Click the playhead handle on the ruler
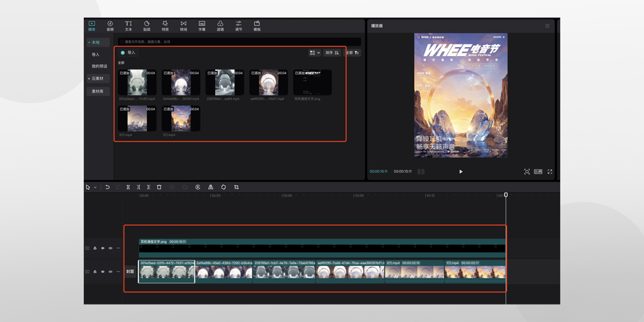Screen dimensions: 644x322 [506, 194]
